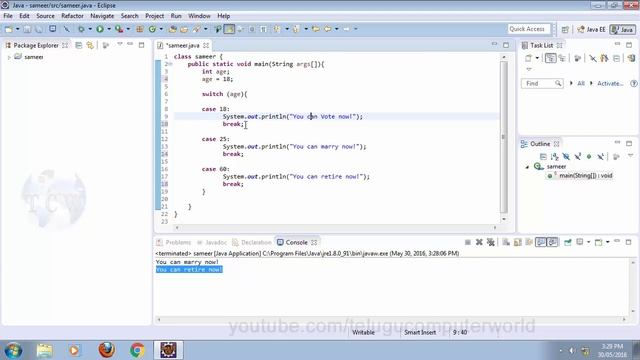Open Package Explorer View Menu triangle
Screen dimensions: 640x360
tap(119, 44)
